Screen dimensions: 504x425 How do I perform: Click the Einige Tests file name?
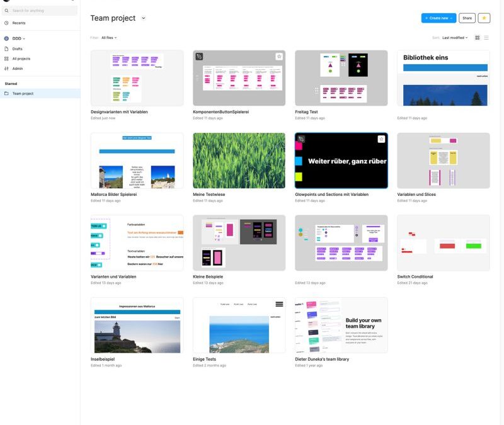204,359
